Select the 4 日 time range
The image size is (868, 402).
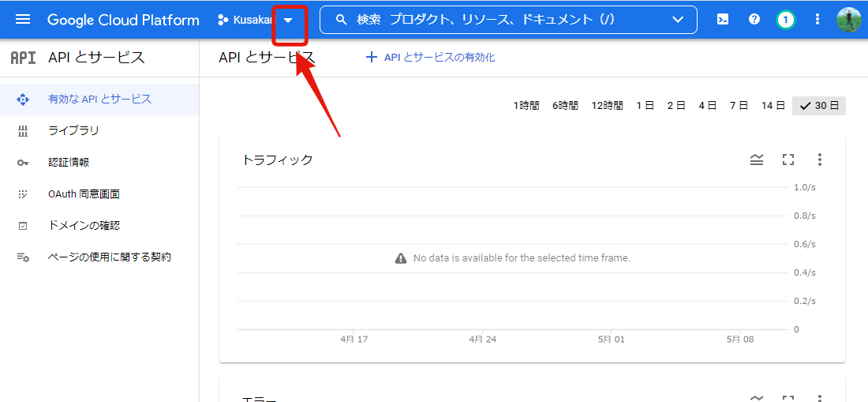click(x=708, y=106)
